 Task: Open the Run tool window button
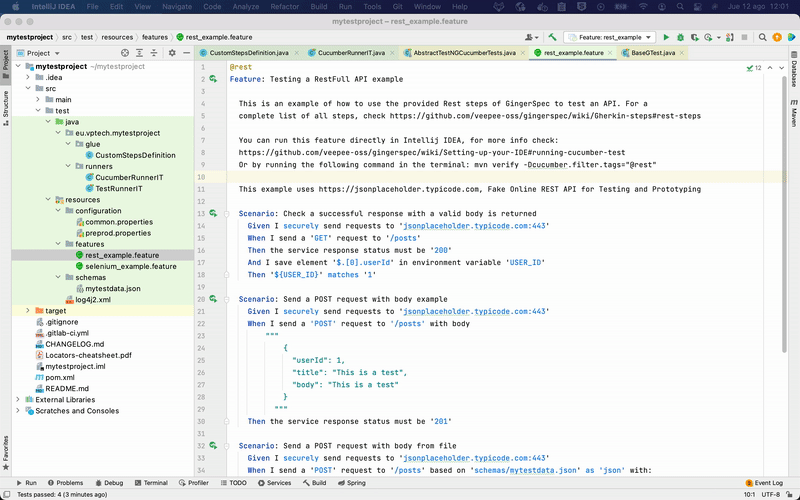pyautogui.click(x=27, y=483)
